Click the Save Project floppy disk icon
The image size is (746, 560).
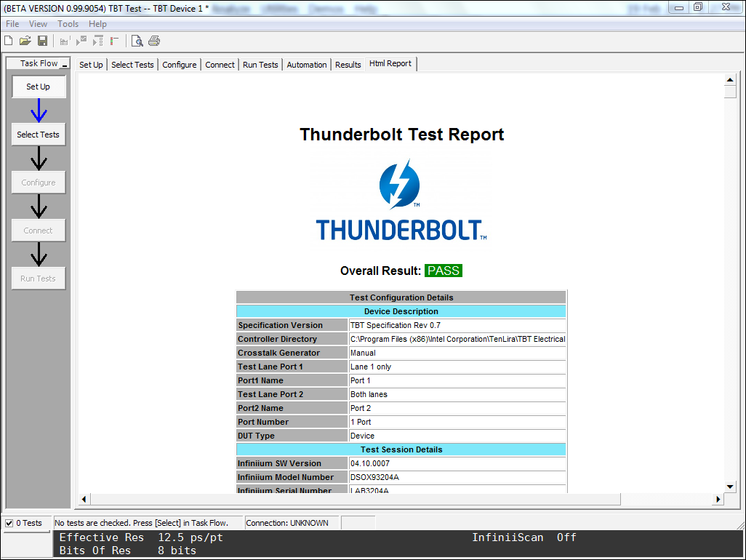click(x=42, y=41)
